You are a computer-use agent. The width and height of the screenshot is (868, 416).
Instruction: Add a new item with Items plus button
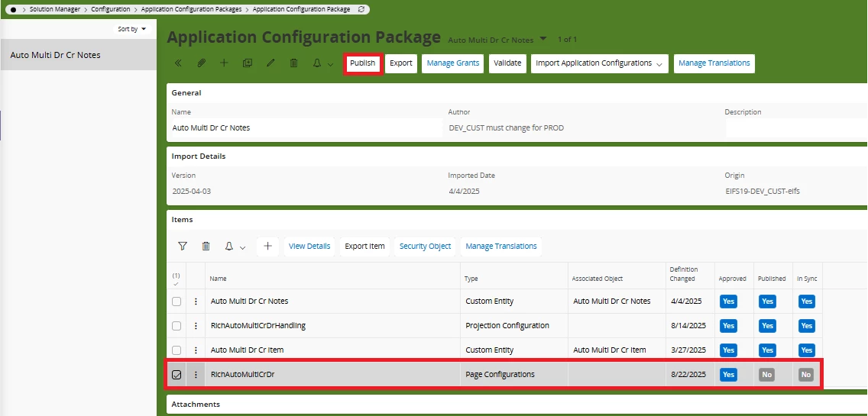[268, 247]
